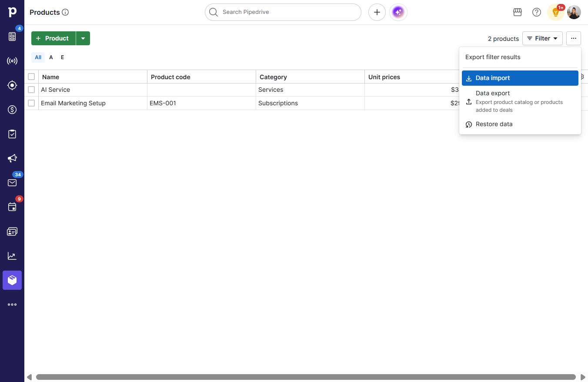The height and width of the screenshot is (382, 588).
Task: Open the mail inbox icon with badge 34
Action: (12, 183)
